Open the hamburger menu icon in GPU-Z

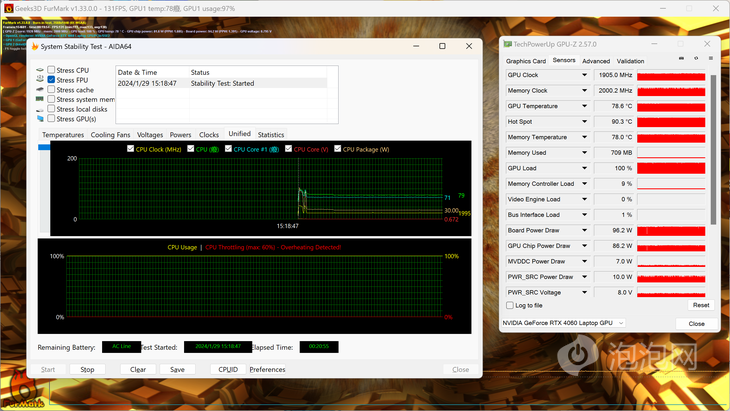pyautogui.click(x=710, y=58)
